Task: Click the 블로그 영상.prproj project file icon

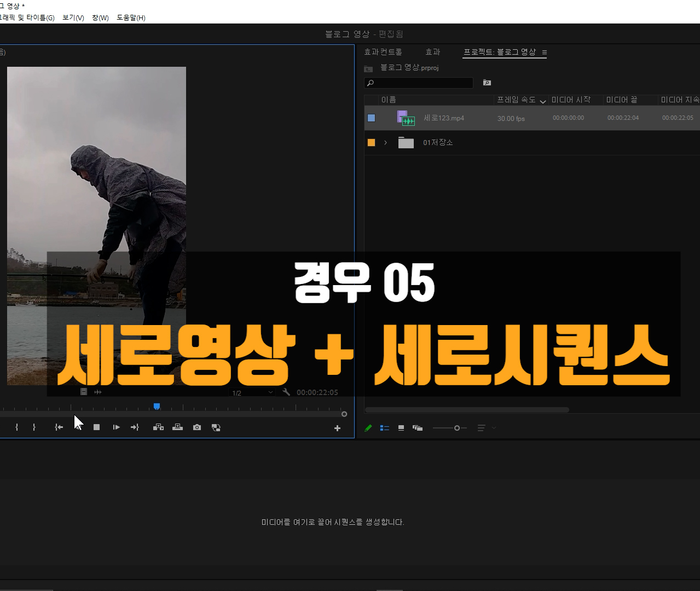Action: [368, 68]
